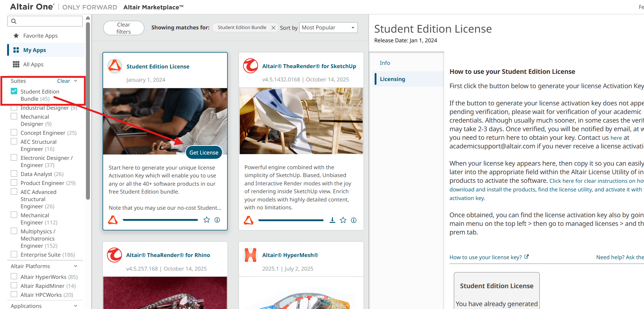Check Altair HPCWorks platform

tap(14, 294)
